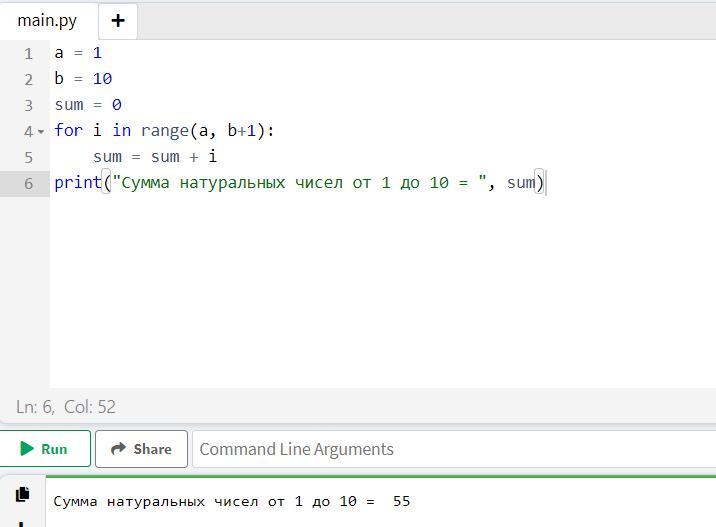Add a new file with the plus icon
The image size is (716, 527).
pyautogui.click(x=117, y=20)
